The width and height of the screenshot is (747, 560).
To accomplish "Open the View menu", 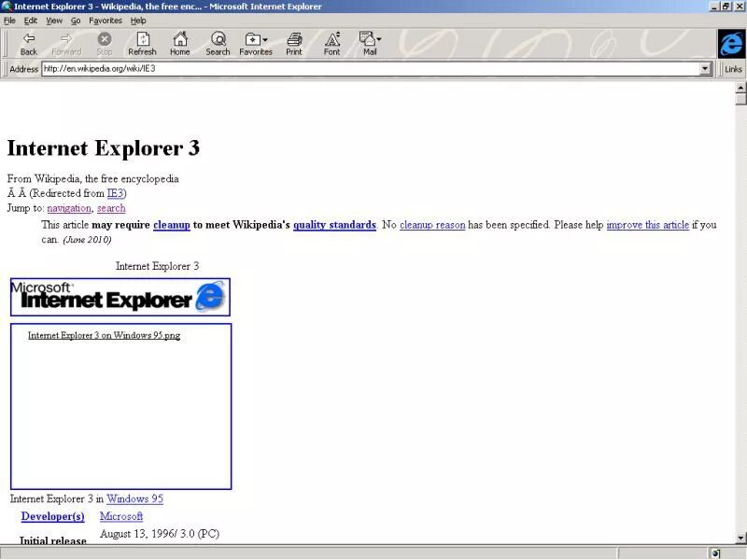I will [x=54, y=21].
